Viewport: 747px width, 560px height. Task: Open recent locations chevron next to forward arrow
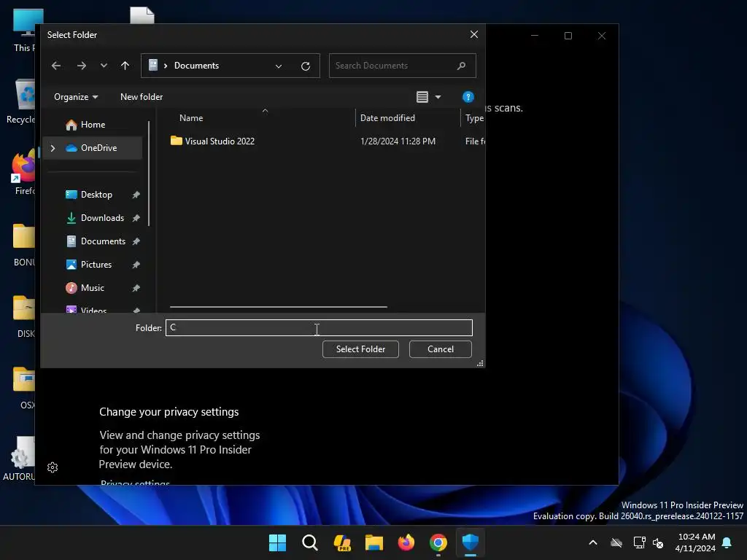[104, 66]
